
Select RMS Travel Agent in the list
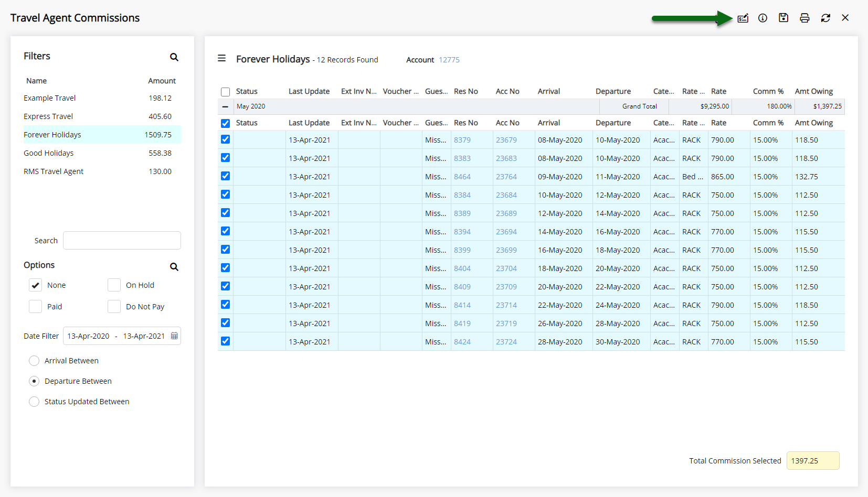point(102,171)
